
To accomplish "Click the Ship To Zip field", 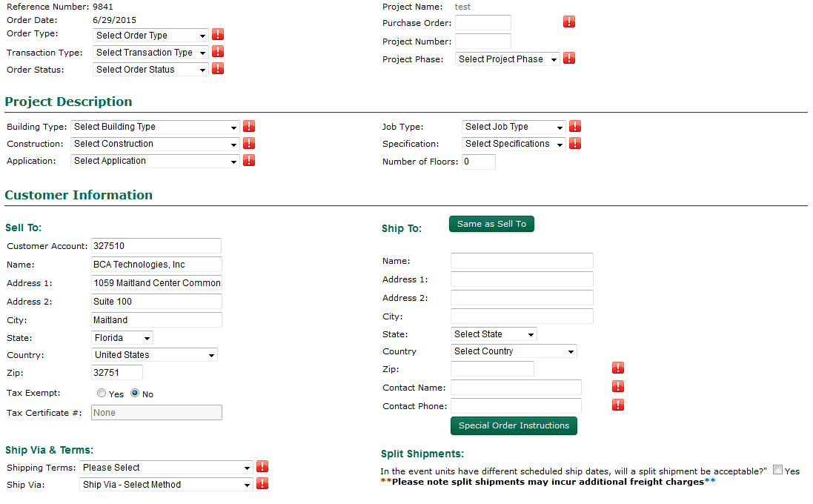I will pyautogui.click(x=493, y=369).
